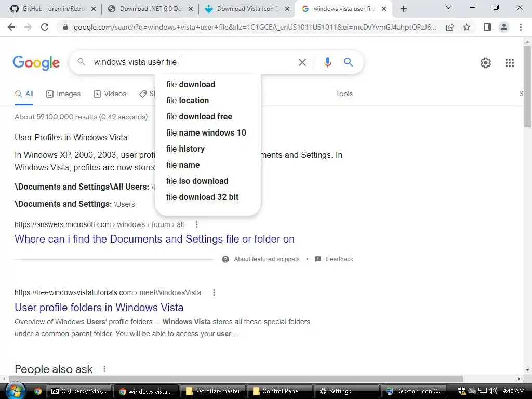Screen dimensions: 532x399
Task: Open 'User profile folders in Windows Vista' link
Action: click(99, 308)
